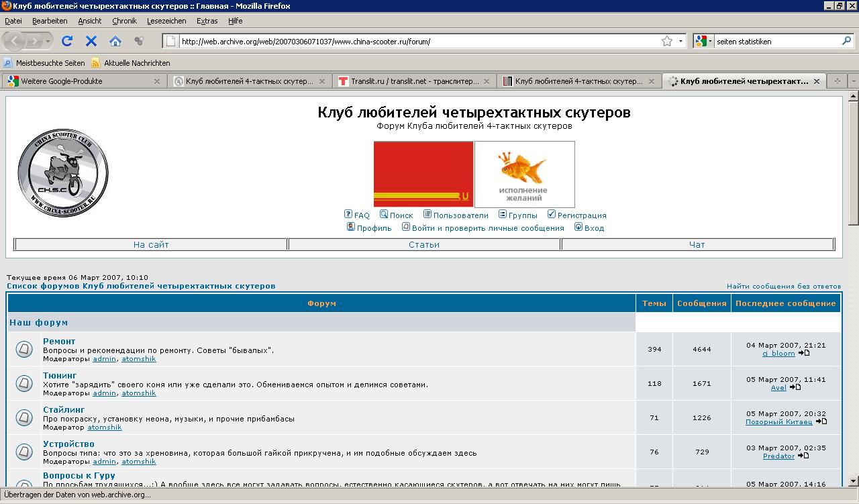Open the Регистрация link
The width and height of the screenshot is (859, 504).
[581, 215]
